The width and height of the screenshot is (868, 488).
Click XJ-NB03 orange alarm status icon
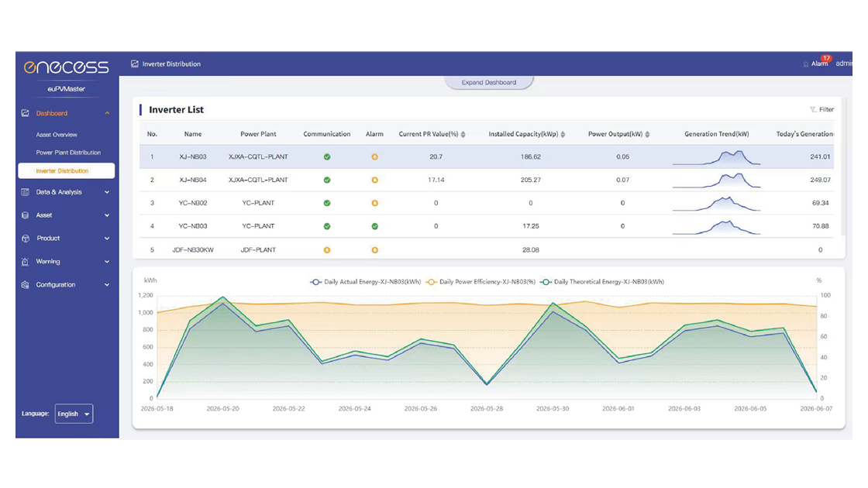tap(375, 157)
